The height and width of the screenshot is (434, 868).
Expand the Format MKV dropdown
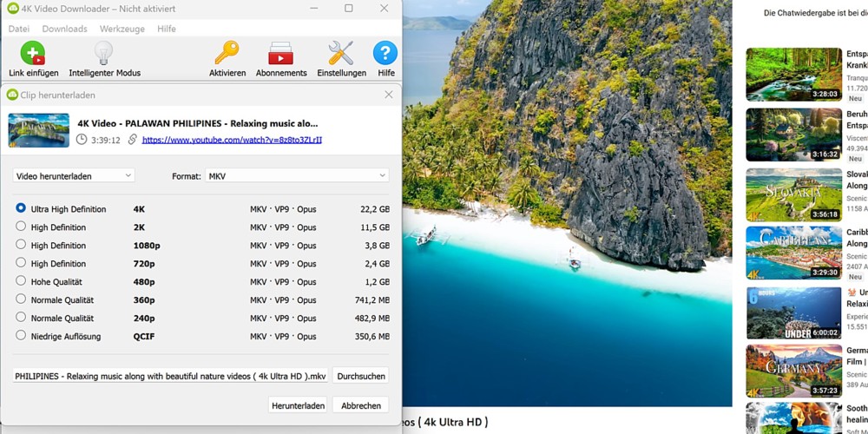[297, 175]
